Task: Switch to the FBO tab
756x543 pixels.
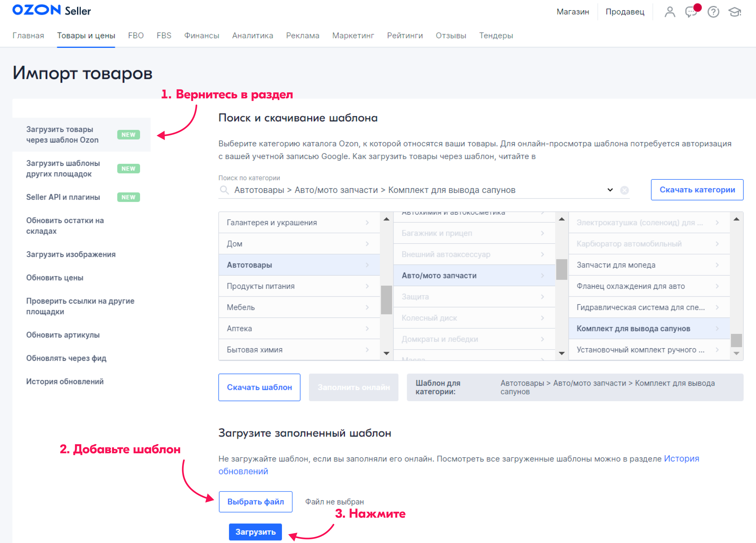Action: (136, 36)
